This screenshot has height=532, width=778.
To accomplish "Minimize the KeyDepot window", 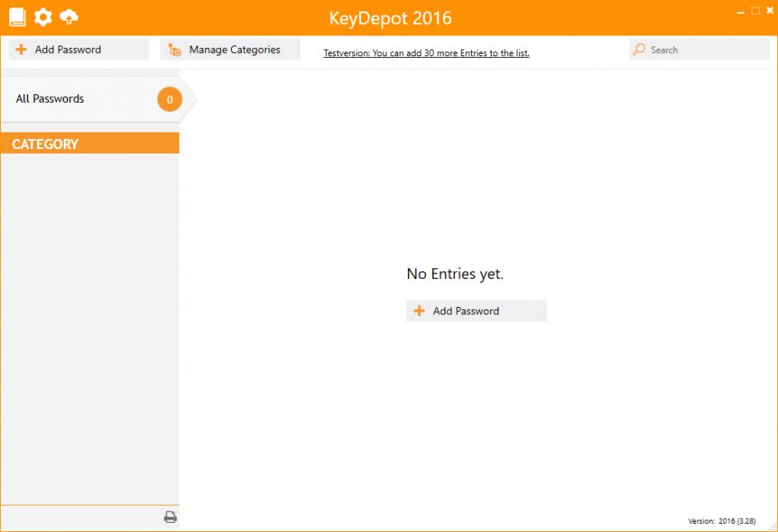I will [741, 12].
